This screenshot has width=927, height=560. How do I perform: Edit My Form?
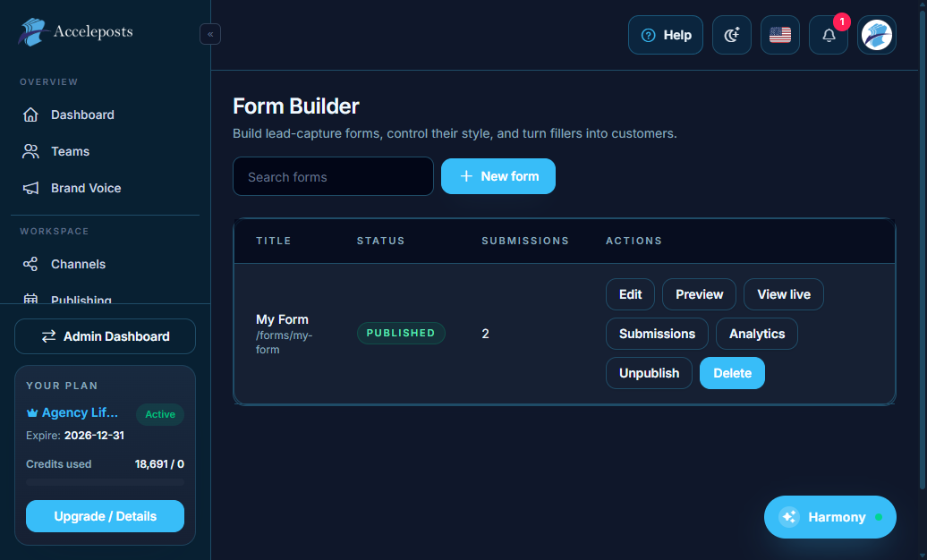[x=630, y=294]
